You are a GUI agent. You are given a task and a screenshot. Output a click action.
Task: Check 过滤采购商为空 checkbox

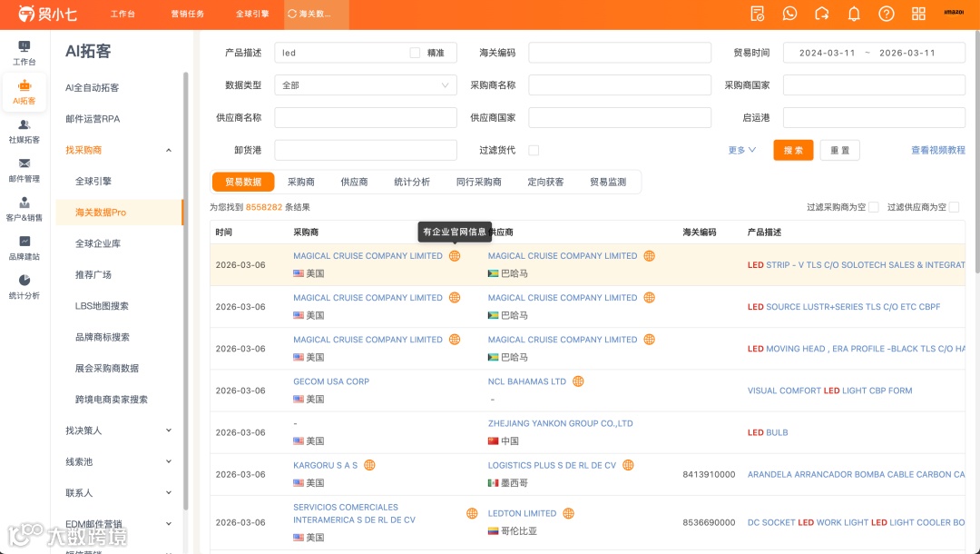click(x=874, y=207)
